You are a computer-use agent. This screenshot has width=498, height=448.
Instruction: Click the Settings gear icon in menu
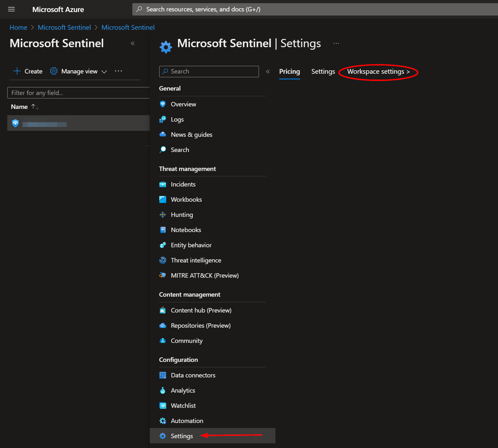click(x=163, y=436)
